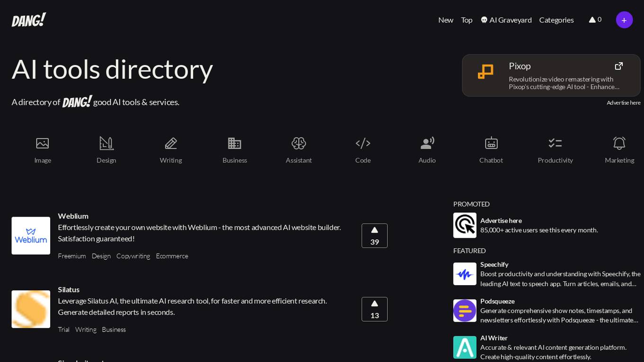Select the Image category icon
The height and width of the screenshot is (362, 644).
coord(43,143)
